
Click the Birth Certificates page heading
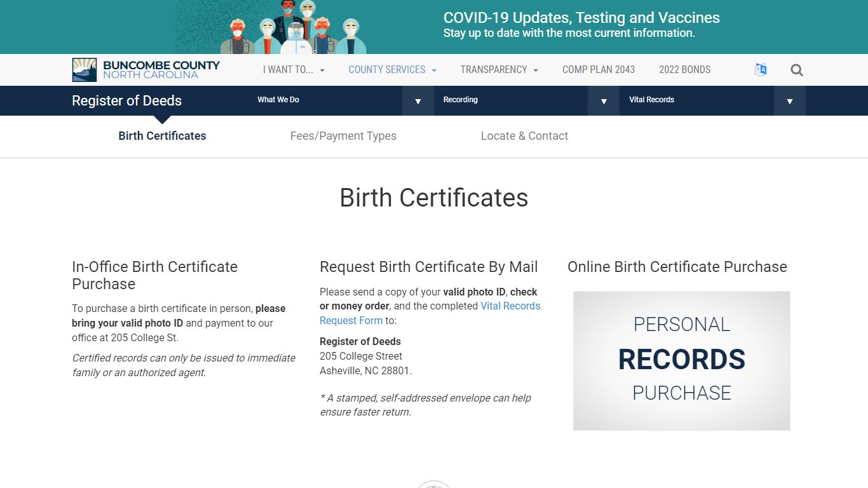(x=434, y=198)
